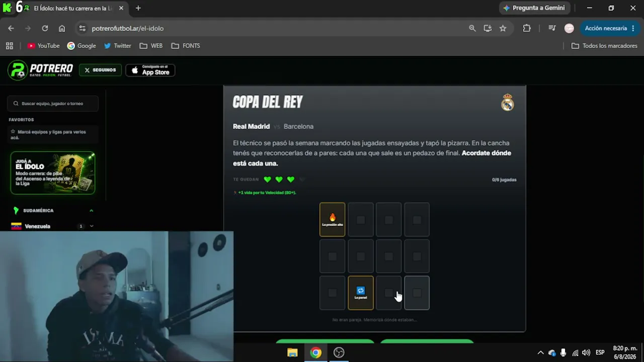This screenshot has height=362, width=644.
Task: Expand the Venezuela leagues list
Action: (92, 226)
